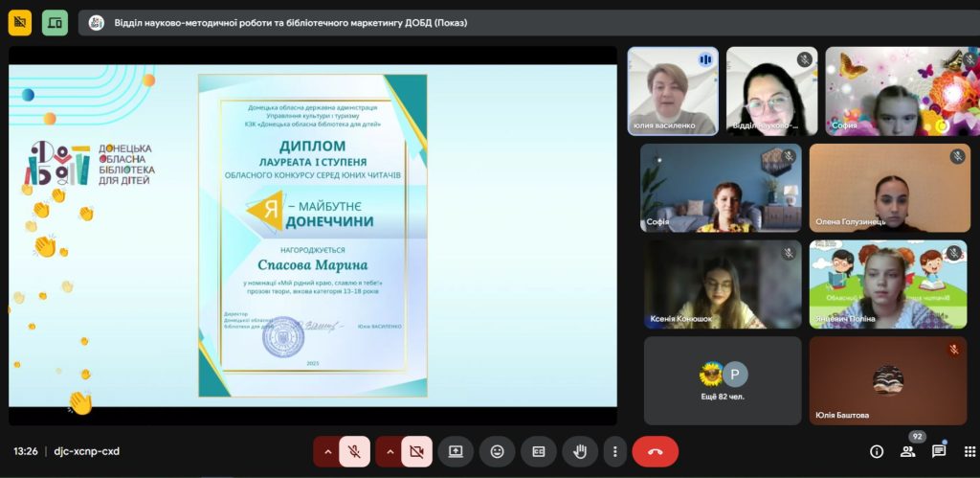Select the Юлія Баштова participant tile
This screenshot has height=478, width=980.
(x=889, y=380)
